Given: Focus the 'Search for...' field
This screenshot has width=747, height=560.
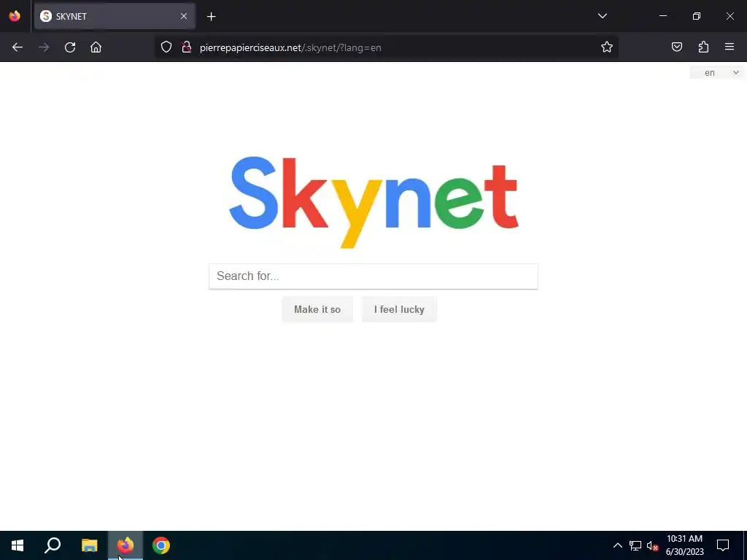Looking at the screenshot, I should coord(373,276).
